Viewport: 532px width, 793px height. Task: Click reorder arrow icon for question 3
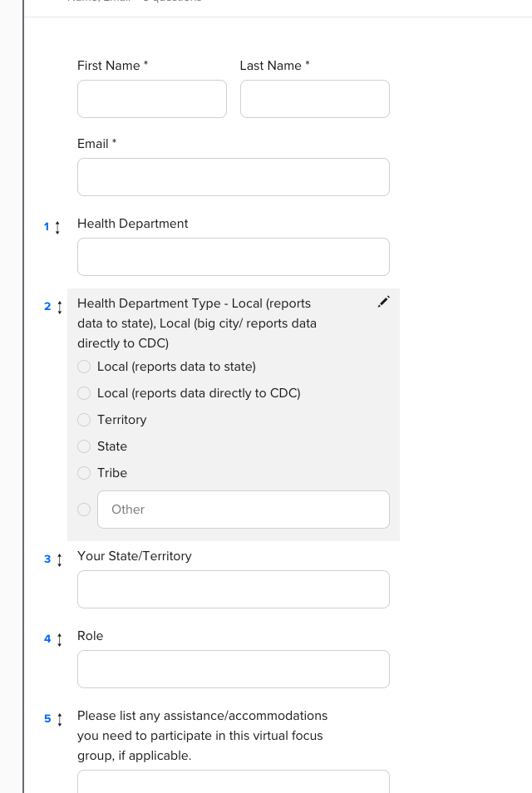pyautogui.click(x=59, y=559)
